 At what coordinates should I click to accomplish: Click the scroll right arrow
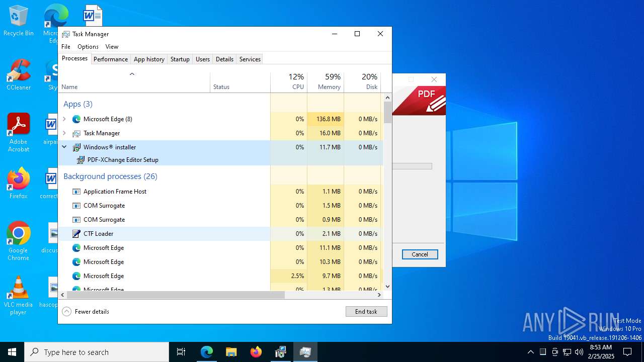pyautogui.click(x=379, y=295)
